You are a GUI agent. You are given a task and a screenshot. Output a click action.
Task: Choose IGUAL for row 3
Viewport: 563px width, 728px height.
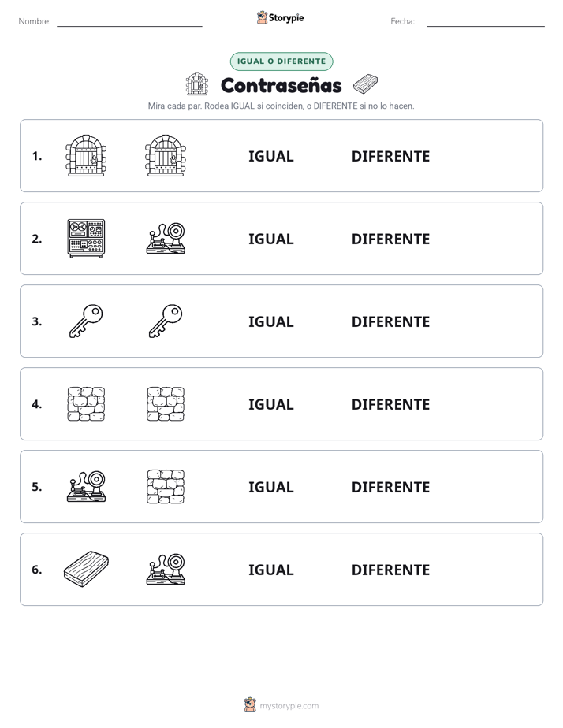pyautogui.click(x=270, y=321)
